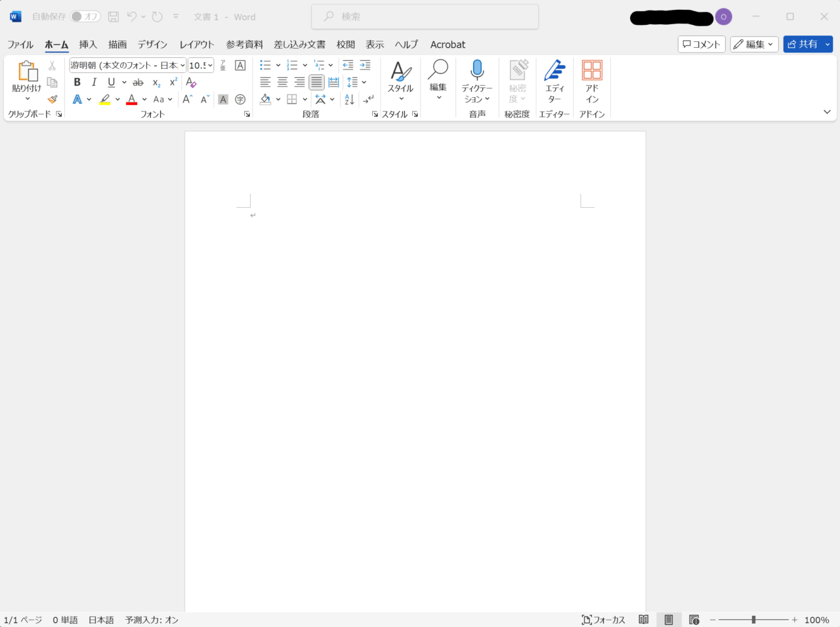840x627 pixels.
Task: Switch to the Insert tab
Action: pos(88,45)
